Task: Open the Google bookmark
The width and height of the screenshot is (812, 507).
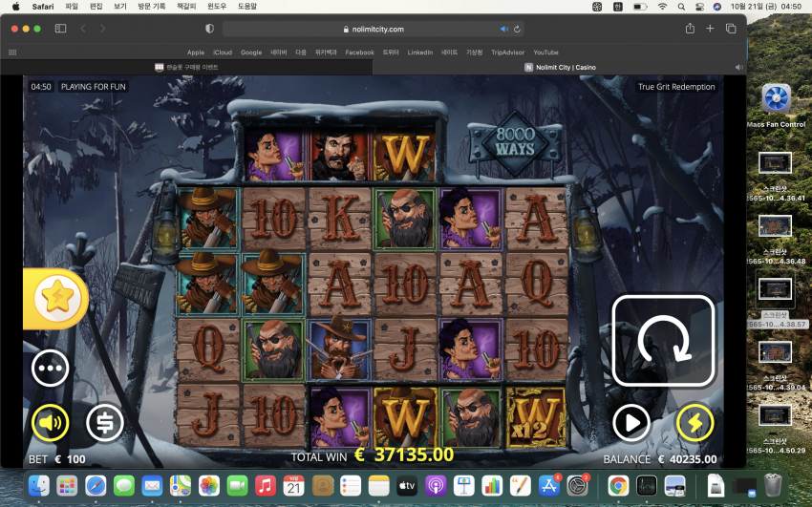Action: tap(251, 53)
